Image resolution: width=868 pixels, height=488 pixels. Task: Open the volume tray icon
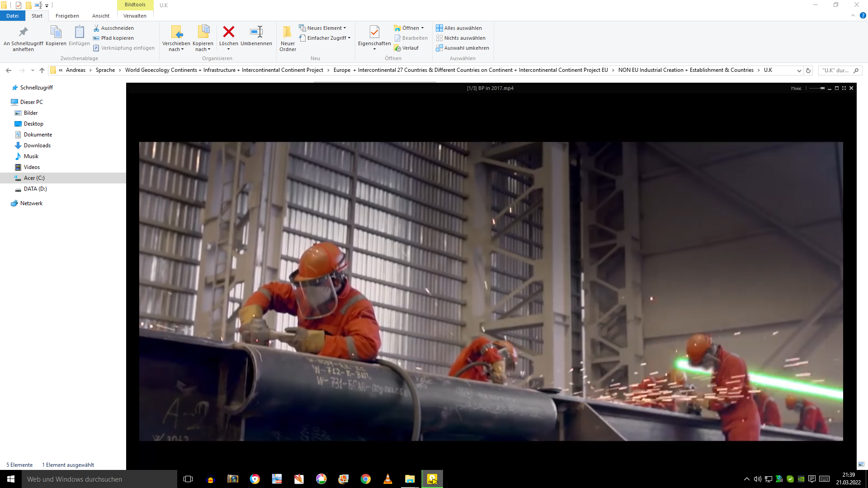coord(757,479)
